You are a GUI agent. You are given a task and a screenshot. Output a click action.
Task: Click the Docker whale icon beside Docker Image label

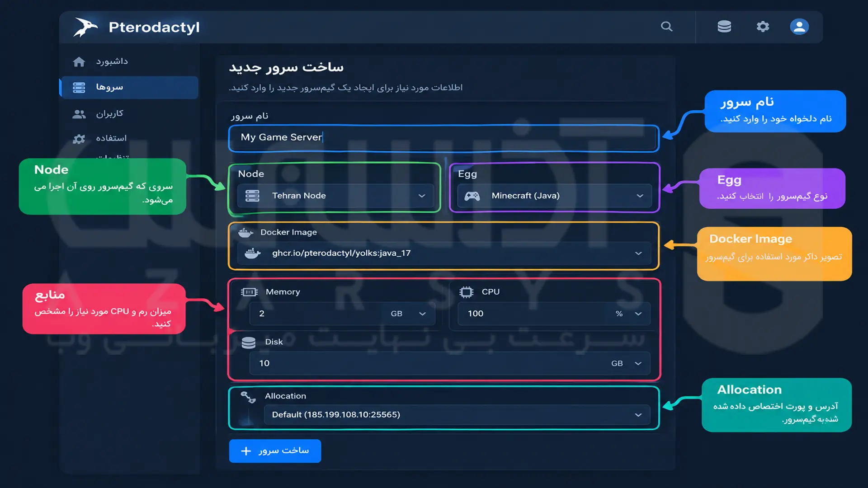245,232
